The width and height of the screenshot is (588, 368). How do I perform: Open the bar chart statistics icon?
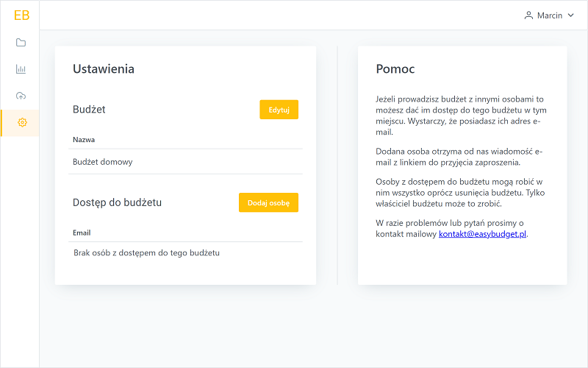click(21, 69)
